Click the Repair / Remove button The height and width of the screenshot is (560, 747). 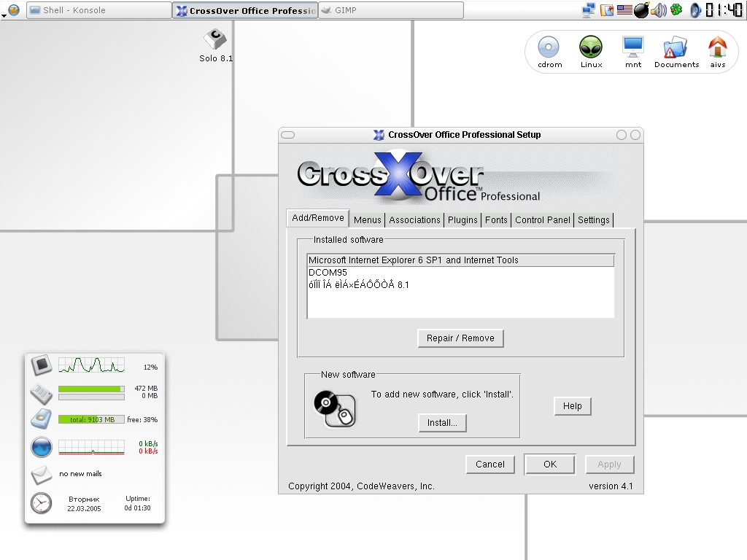(460, 338)
